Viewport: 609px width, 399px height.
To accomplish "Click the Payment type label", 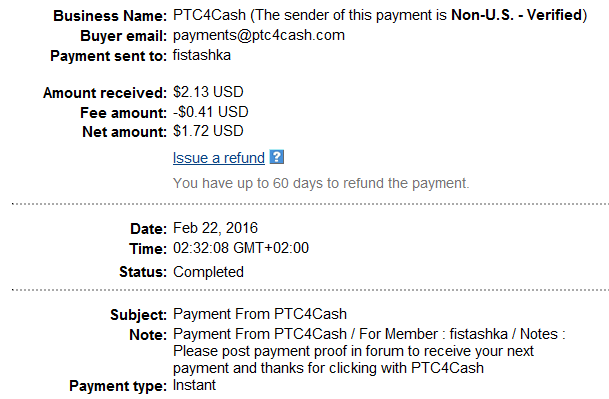I will [118, 386].
